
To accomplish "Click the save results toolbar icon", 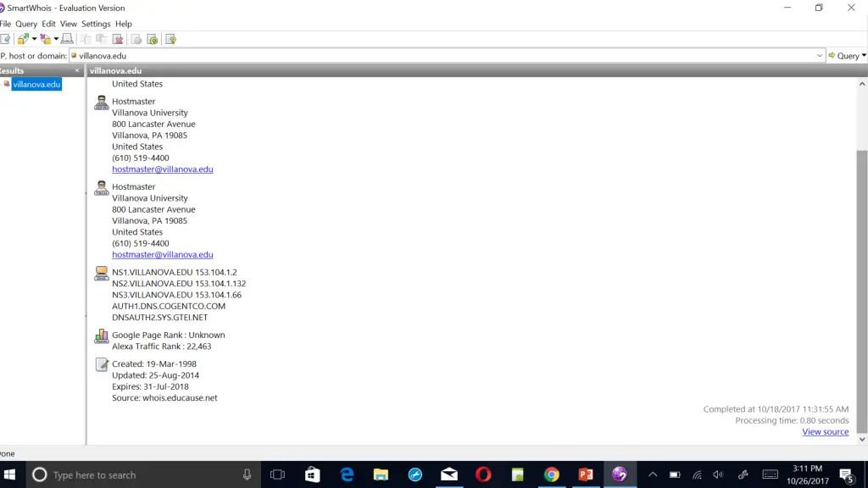I will click(x=46, y=39).
